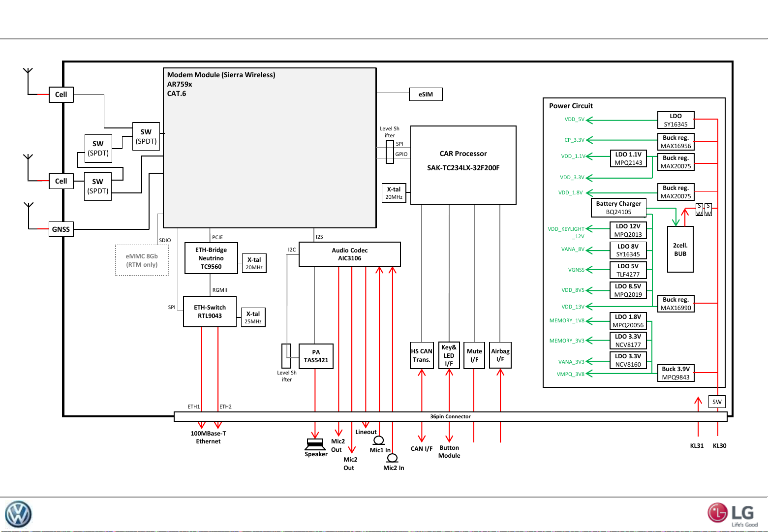
Task: Select the LDO 12V MPQ2013 block
Action: pyautogui.click(x=628, y=230)
